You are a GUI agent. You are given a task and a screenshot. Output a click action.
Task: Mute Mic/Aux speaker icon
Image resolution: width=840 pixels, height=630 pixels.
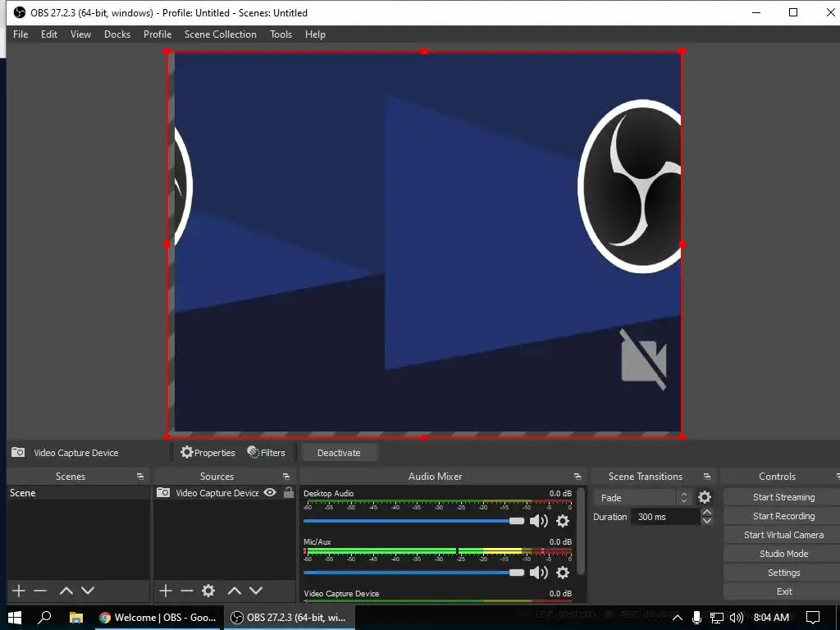pos(538,573)
